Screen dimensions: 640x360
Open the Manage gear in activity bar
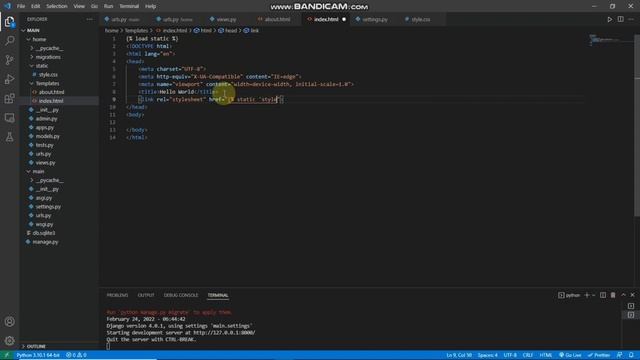tap(9, 341)
